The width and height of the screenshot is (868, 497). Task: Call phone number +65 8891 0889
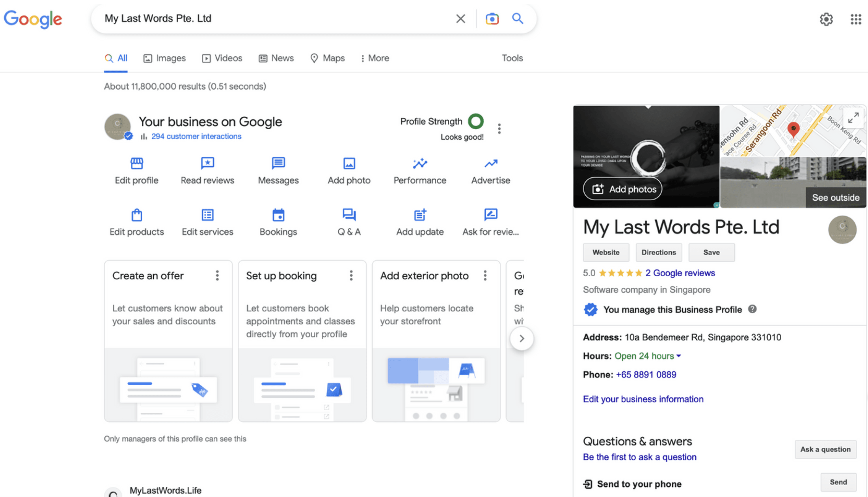tap(646, 374)
